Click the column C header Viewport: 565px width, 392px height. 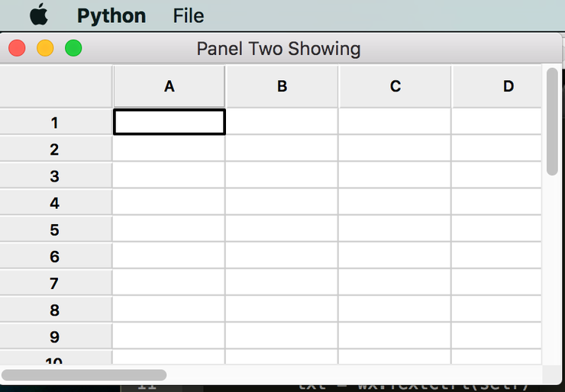click(395, 86)
